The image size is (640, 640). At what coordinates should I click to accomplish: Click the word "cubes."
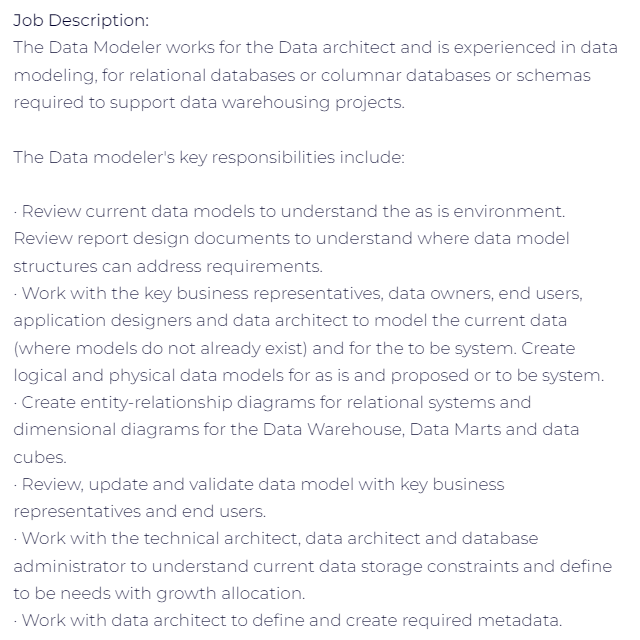pyautogui.click(x=40, y=457)
